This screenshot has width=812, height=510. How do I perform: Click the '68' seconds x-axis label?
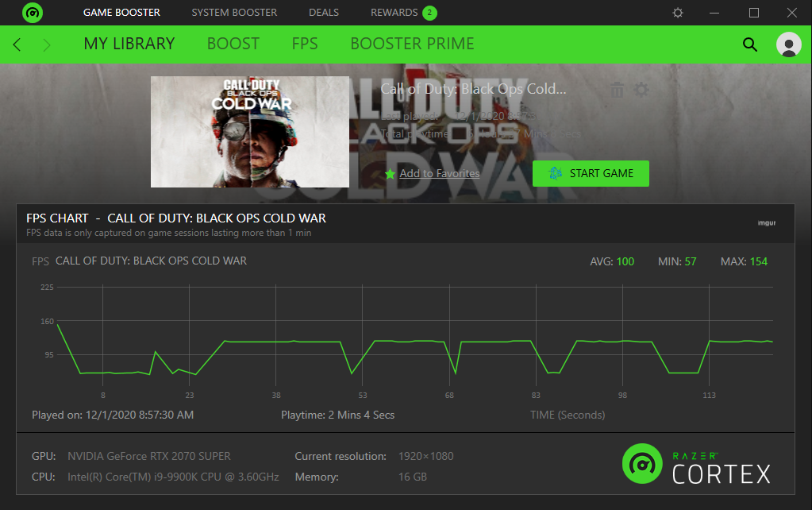(x=449, y=396)
